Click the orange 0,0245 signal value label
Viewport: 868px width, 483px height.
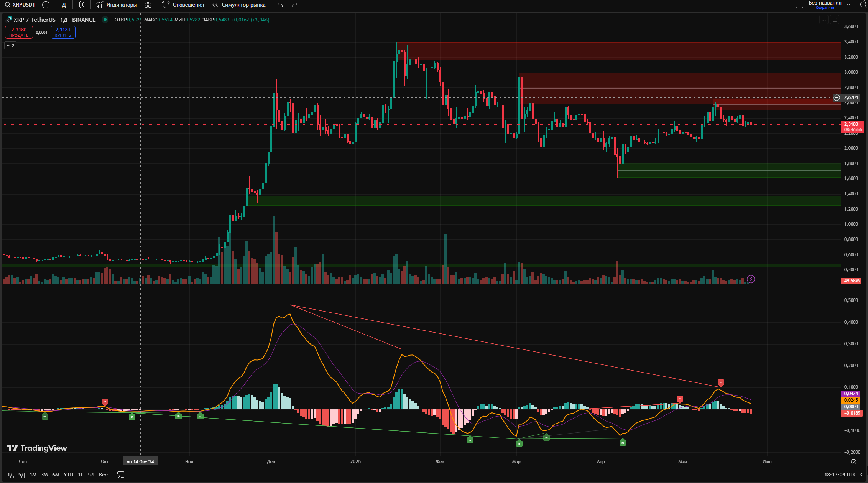coord(851,400)
